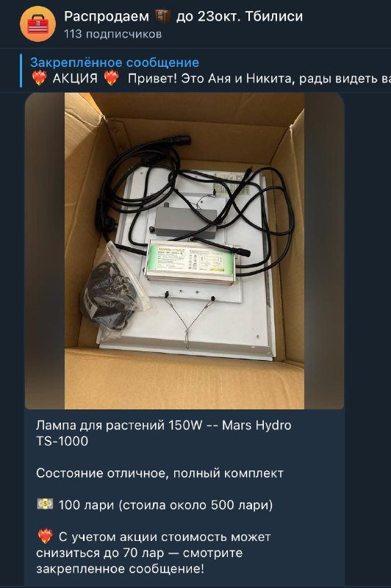The image size is (391, 588).
Task: Jump to 'Закреплённое сообщение' pinned header
Action: [x=115, y=62]
